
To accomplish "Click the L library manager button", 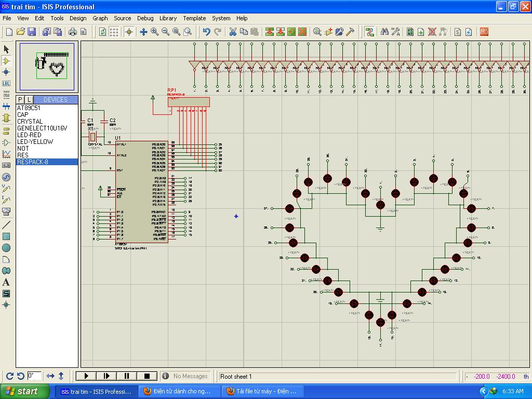I will click(x=29, y=100).
